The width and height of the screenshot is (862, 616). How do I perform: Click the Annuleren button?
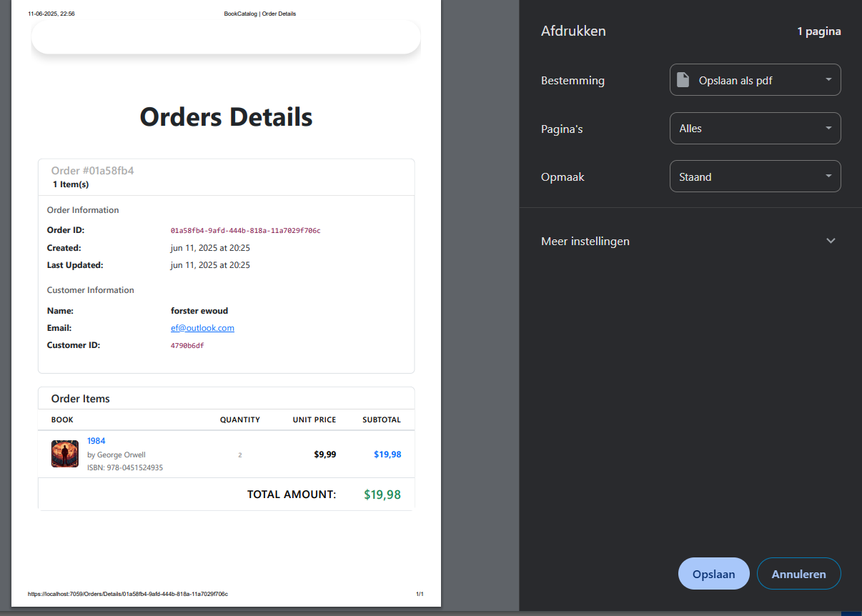798,574
